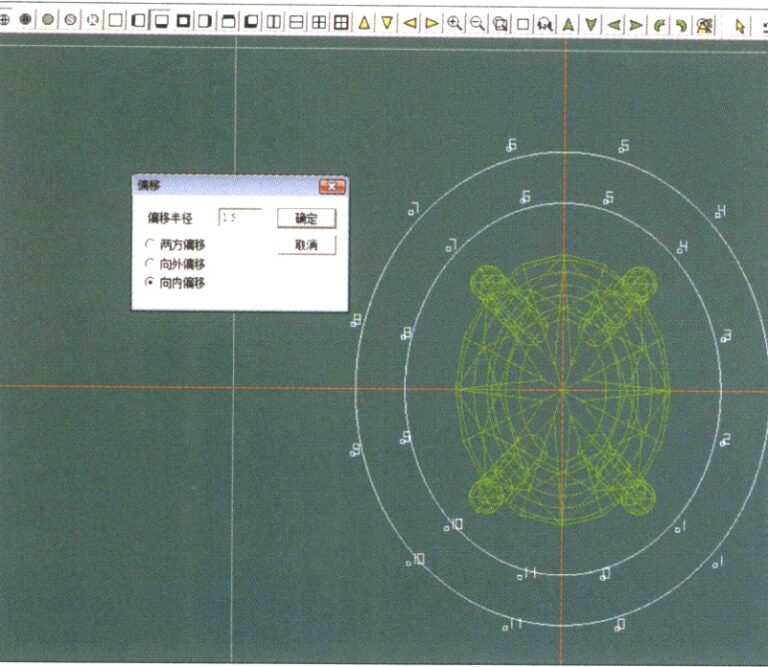Image resolution: width=768 pixels, height=667 pixels.
Task: Choose the view icon with bottom-left corner shaded
Action: (x=251, y=21)
